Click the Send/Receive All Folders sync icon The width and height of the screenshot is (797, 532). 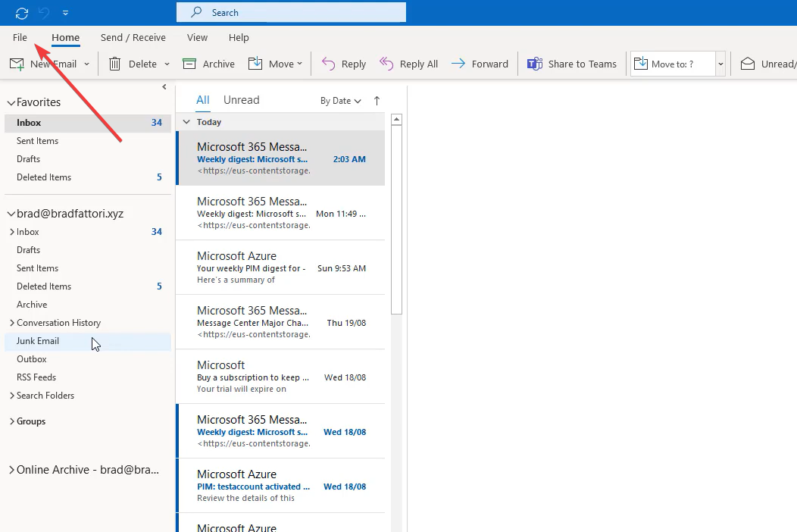[22, 13]
